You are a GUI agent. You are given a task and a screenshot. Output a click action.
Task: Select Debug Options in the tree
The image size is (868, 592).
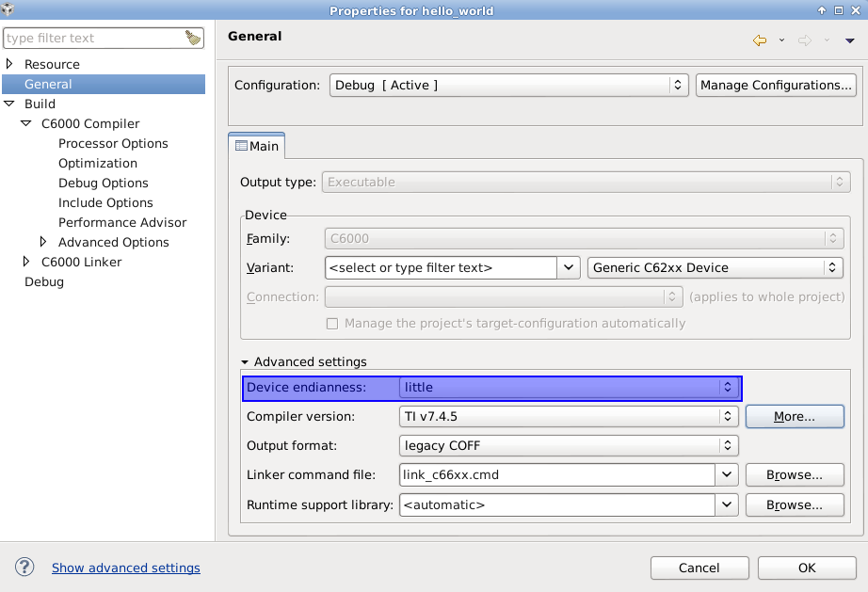click(x=104, y=183)
